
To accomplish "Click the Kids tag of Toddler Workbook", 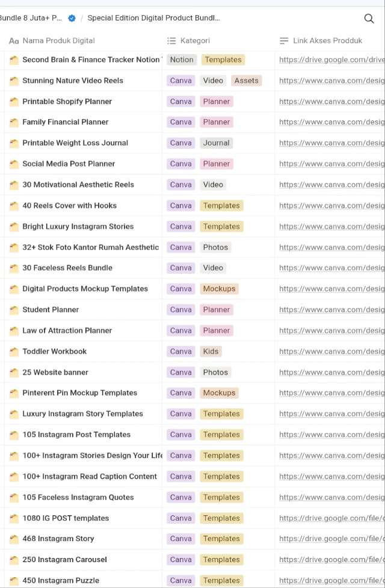I will (x=211, y=351).
